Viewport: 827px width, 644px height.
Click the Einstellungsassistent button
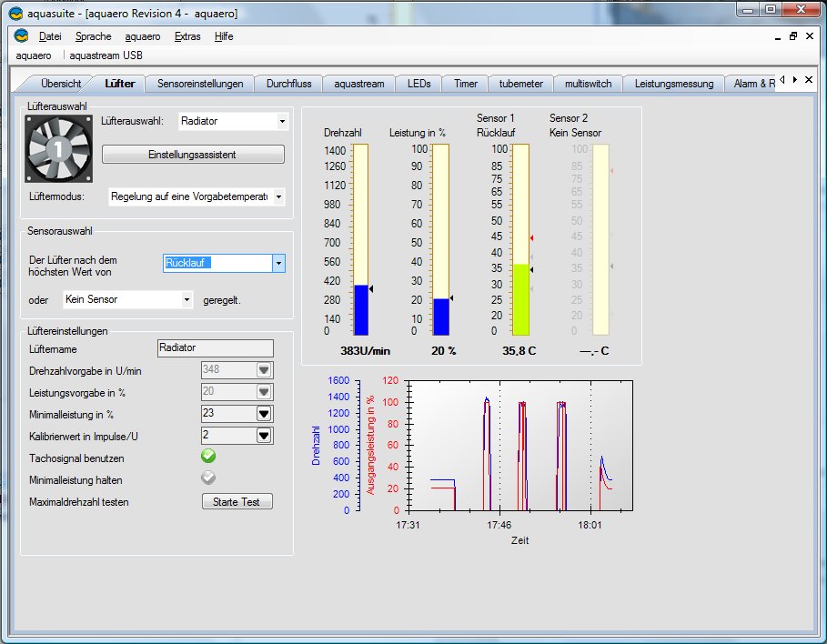[x=193, y=155]
